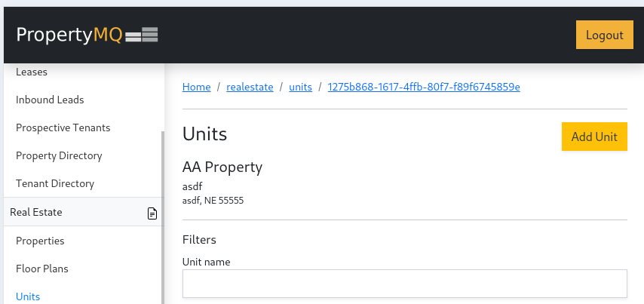Open the units breadcrumb link
Screen dimensions: 644x304
(x=300, y=87)
